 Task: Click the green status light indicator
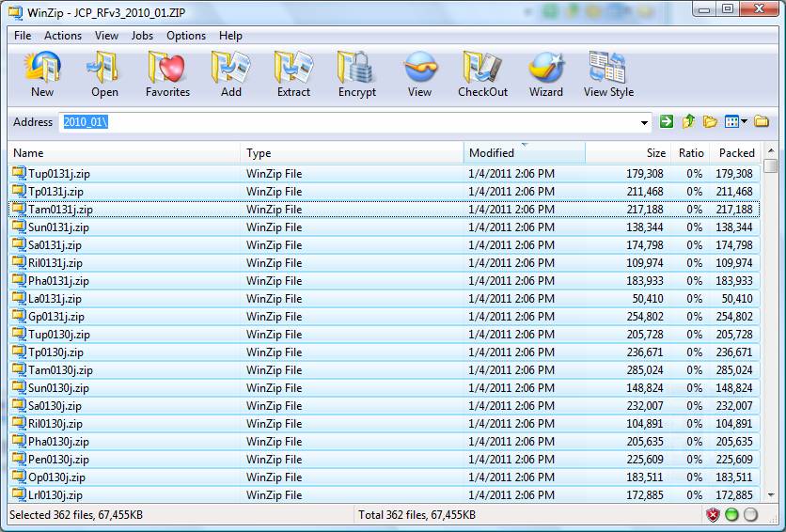pos(731,514)
